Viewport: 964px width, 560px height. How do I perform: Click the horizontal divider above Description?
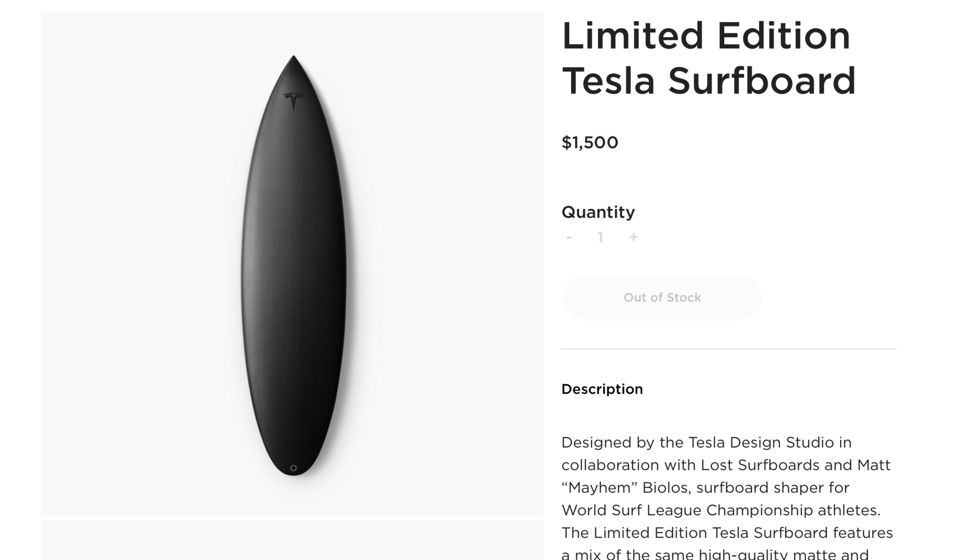click(x=729, y=349)
